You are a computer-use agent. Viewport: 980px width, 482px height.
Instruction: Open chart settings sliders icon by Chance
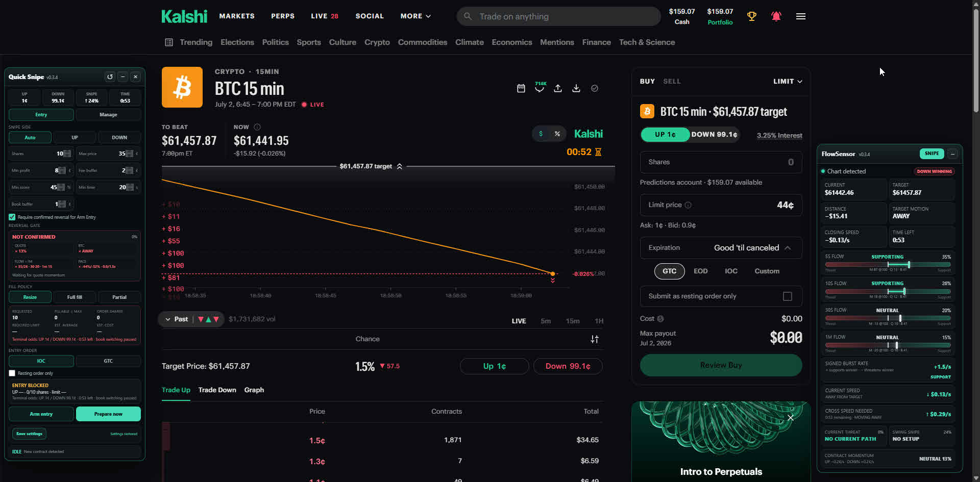coord(595,339)
